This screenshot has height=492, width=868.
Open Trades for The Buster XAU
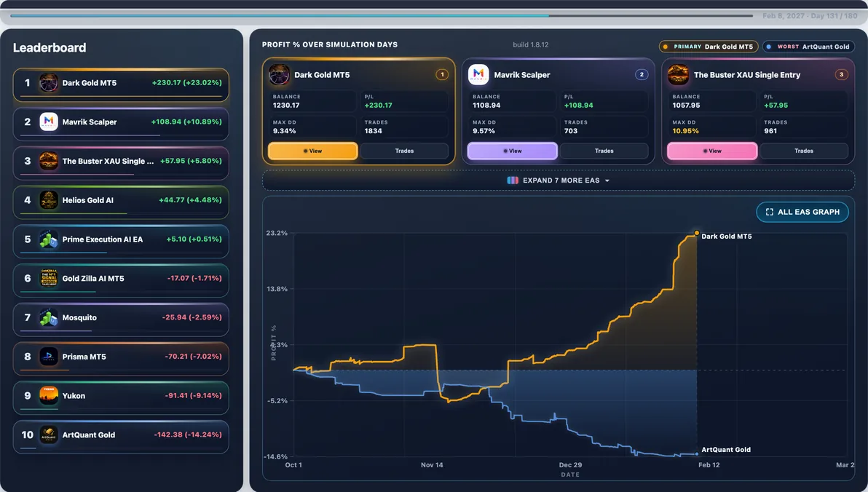pos(804,151)
